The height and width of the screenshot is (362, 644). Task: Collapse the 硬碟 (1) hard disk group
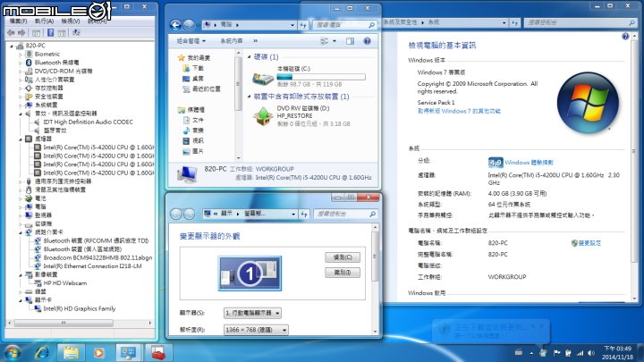[x=250, y=57]
